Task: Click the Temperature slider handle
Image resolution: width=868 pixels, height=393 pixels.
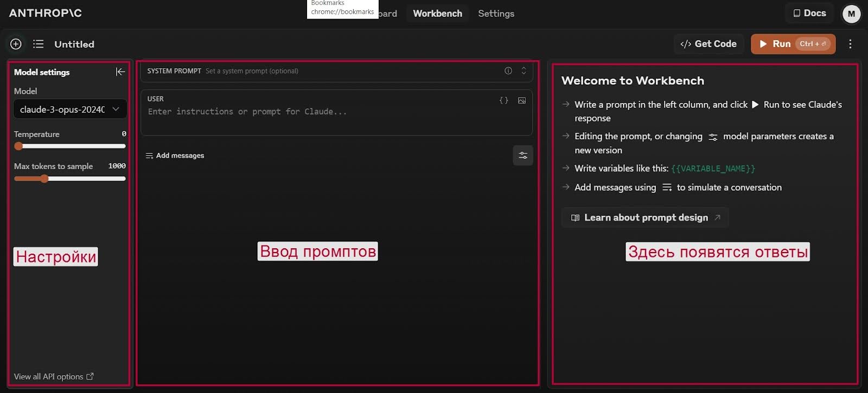Action: click(18, 146)
